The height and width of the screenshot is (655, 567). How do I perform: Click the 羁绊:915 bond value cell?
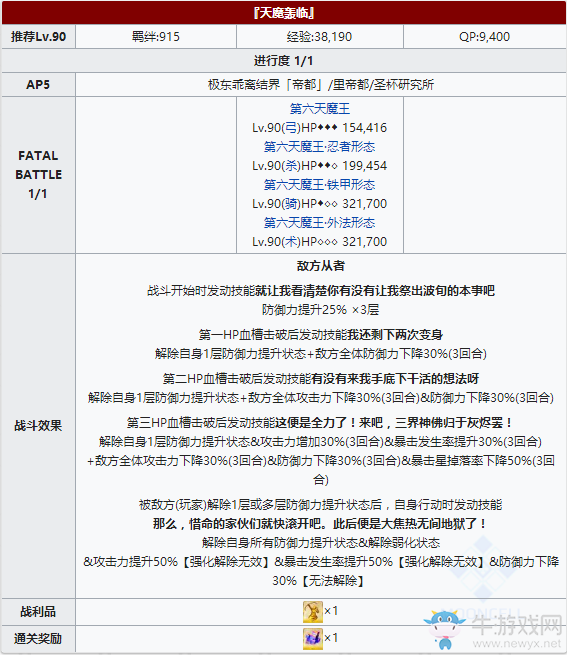pyautogui.click(x=156, y=37)
